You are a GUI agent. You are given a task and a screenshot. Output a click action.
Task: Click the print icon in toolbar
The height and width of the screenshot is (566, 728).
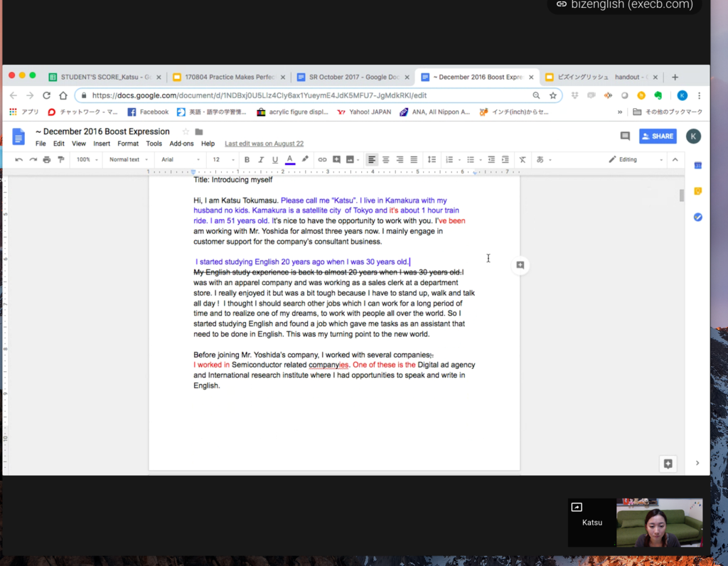(x=46, y=160)
